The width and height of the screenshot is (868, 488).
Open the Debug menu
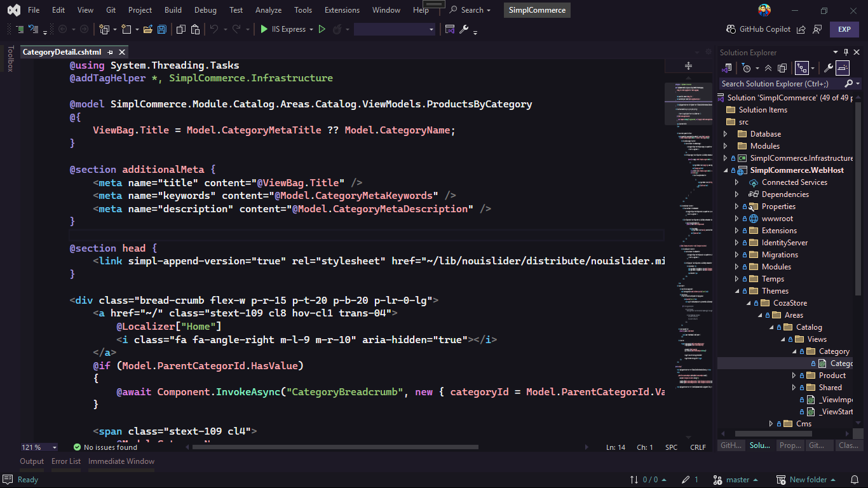205,10
